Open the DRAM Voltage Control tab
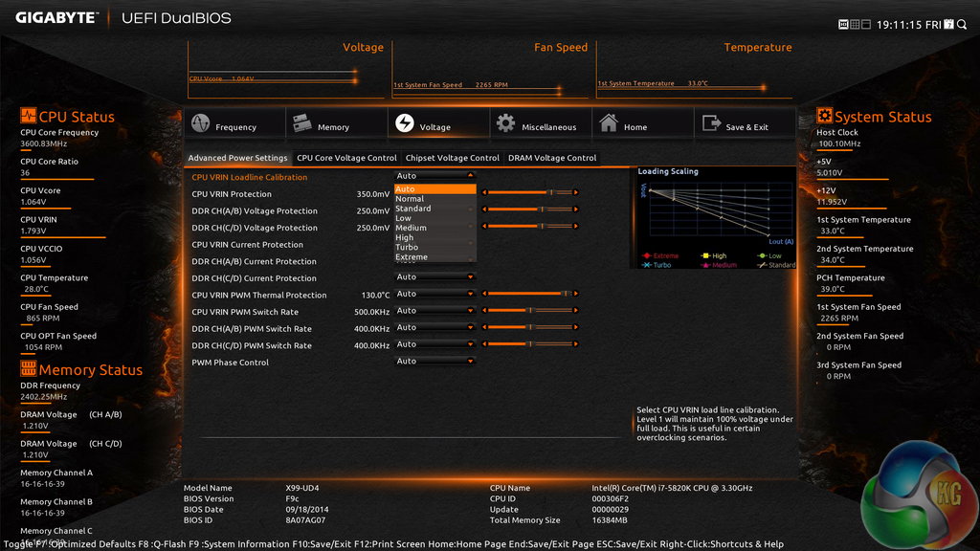This screenshot has height=551, width=980. tap(551, 158)
